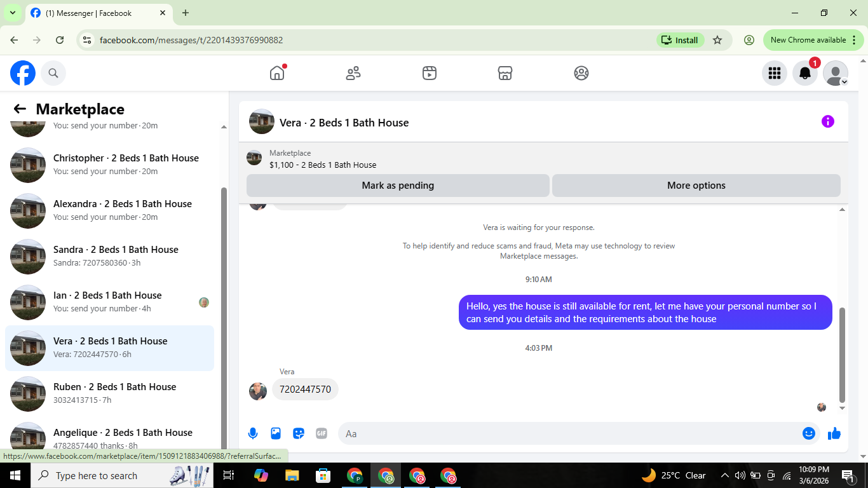Open Sandra's conversation
This screenshot has height=488, width=868.
(109, 257)
